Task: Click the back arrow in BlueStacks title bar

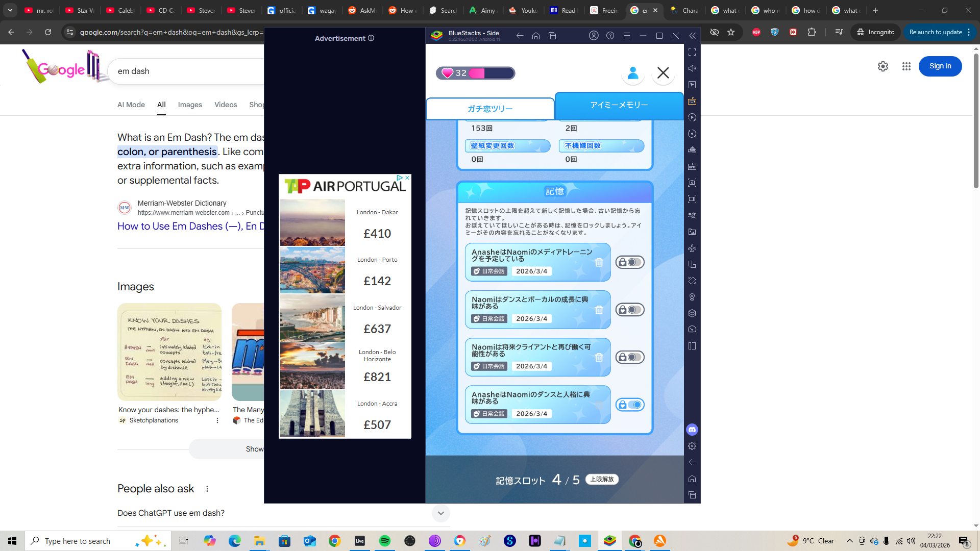Action: coord(520,36)
